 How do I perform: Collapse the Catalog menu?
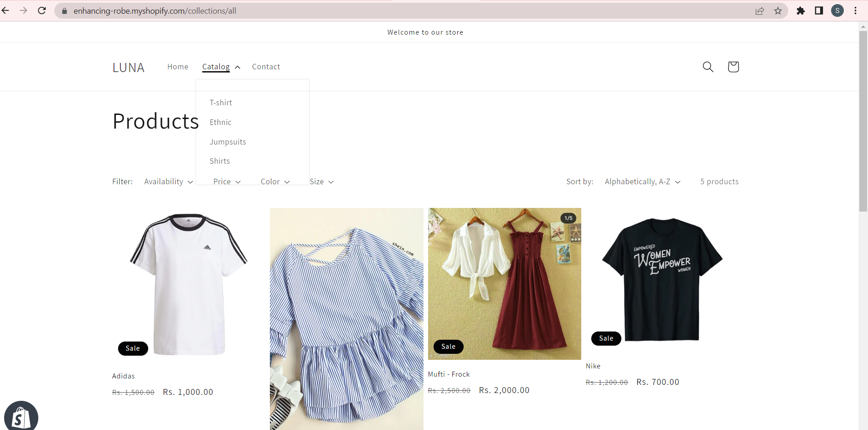221,67
